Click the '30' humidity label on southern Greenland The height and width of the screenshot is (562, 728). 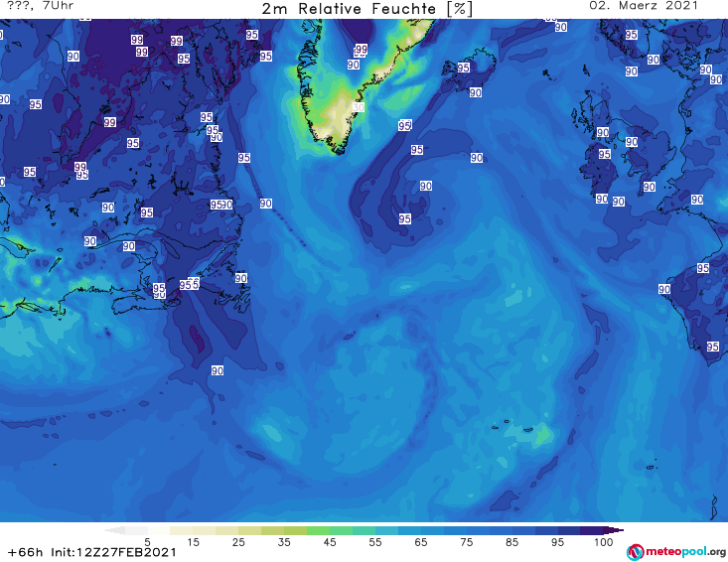[358, 107]
